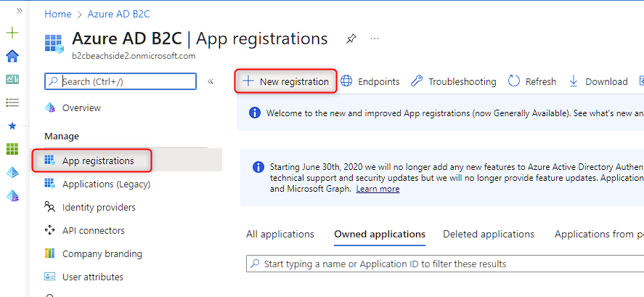
Task: Click the Favorites star icon
Action: [13, 126]
